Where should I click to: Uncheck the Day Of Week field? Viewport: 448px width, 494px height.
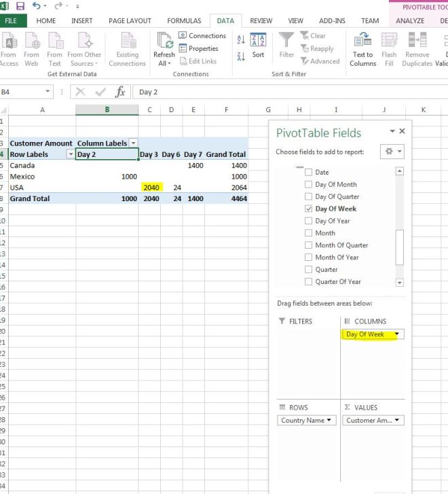tap(309, 209)
